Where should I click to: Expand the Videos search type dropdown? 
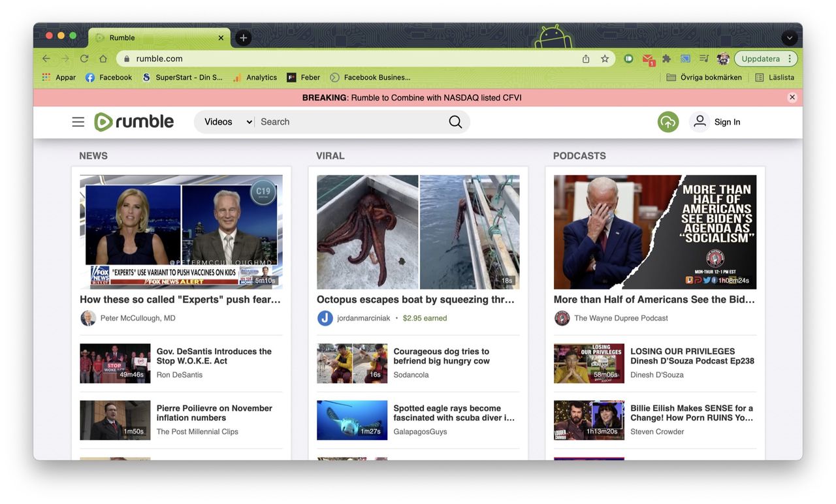(228, 122)
